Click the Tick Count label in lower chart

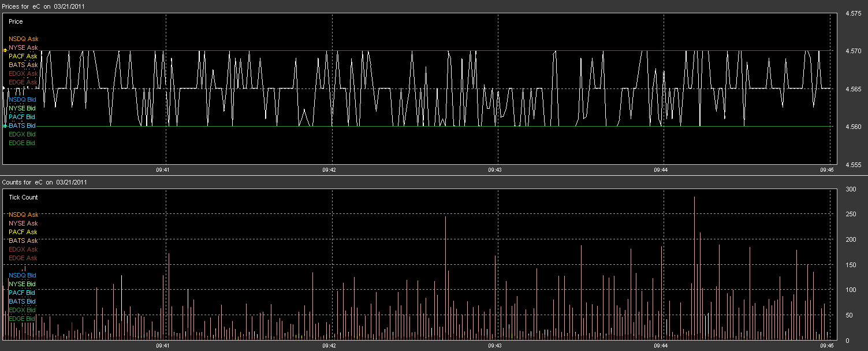point(23,197)
